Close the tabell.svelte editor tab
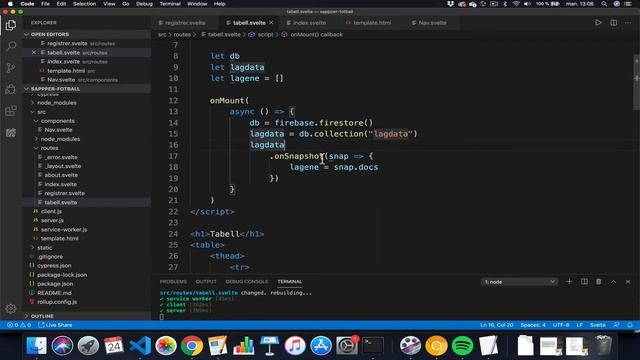Image resolution: width=640 pixels, height=360 pixels. [271, 23]
